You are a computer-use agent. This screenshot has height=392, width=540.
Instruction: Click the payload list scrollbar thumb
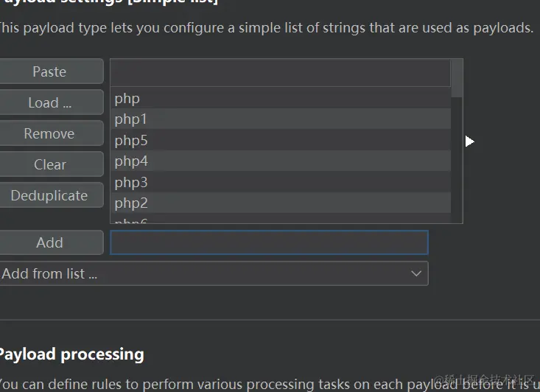click(457, 79)
